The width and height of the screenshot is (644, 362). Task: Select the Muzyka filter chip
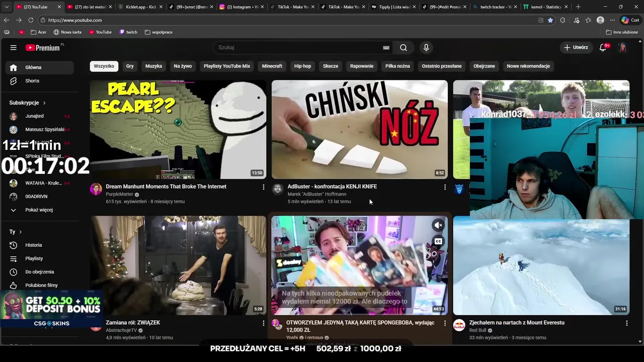(x=153, y=66)
